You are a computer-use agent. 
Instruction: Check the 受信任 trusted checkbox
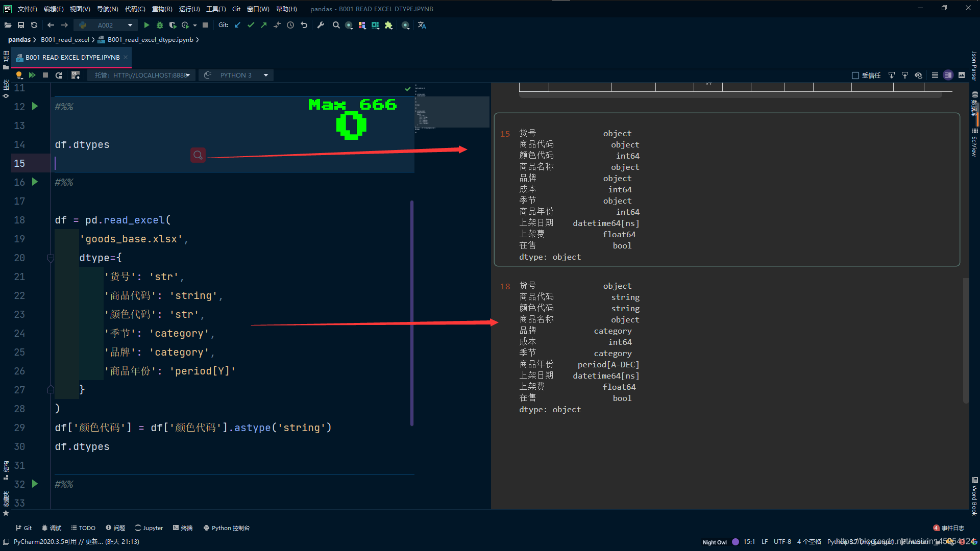click(x=855, y=76)
